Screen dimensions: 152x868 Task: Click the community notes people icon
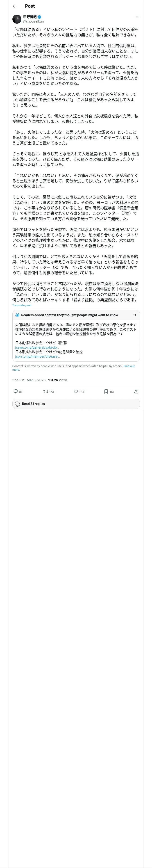tap(18, 315)
